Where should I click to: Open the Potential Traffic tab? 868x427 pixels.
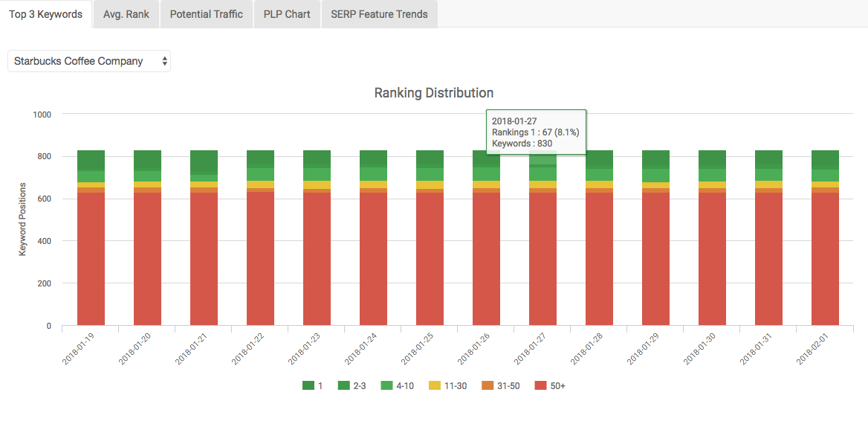[206, 14]
